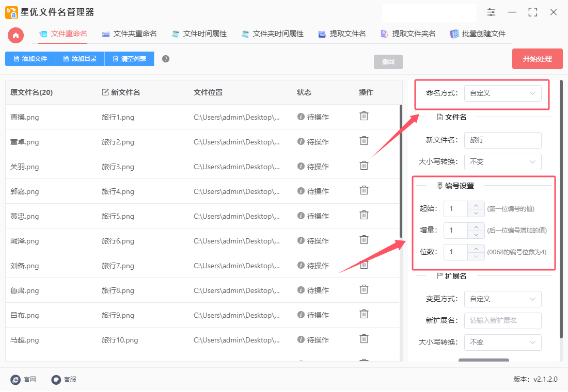Click the 清空列表 button
The width and height of the screenshot is (568, 392).
[x=129, y=59]
